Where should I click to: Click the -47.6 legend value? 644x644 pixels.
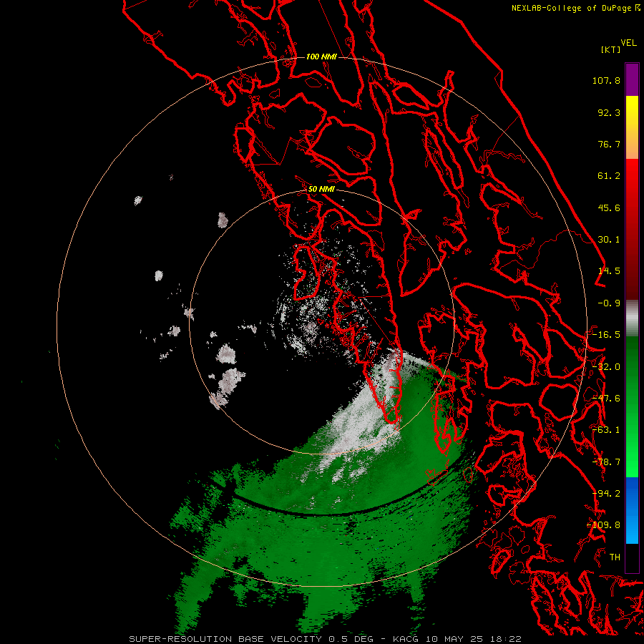[606, 399]
